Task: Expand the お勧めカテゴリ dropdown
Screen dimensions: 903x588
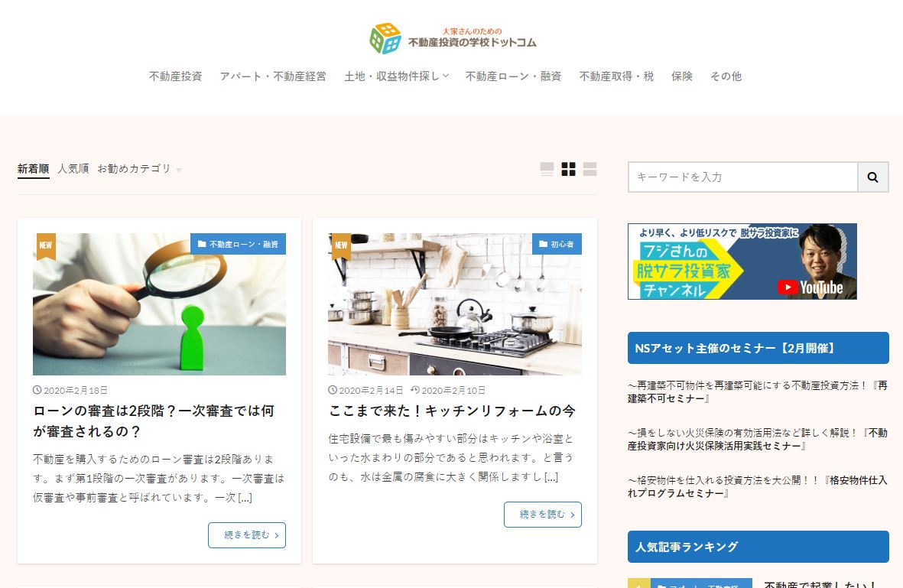Action: coord(139,169)
